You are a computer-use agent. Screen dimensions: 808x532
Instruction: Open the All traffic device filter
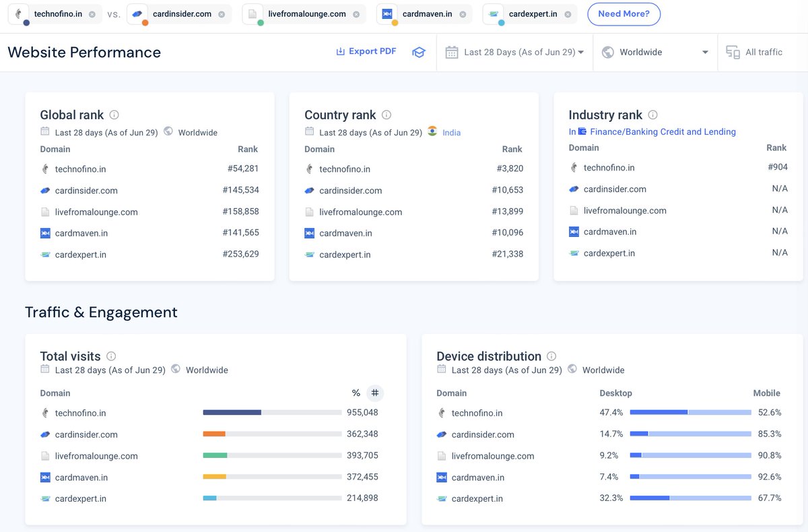754,52
